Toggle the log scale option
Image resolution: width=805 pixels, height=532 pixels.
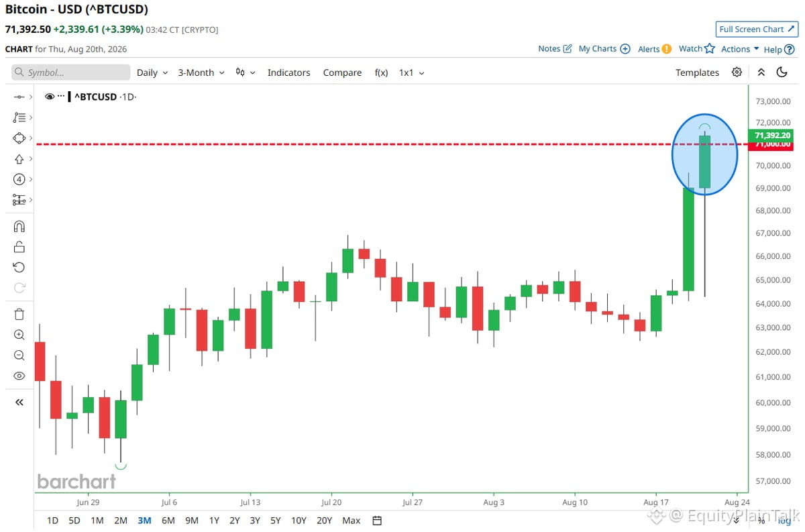click(784, 521)
